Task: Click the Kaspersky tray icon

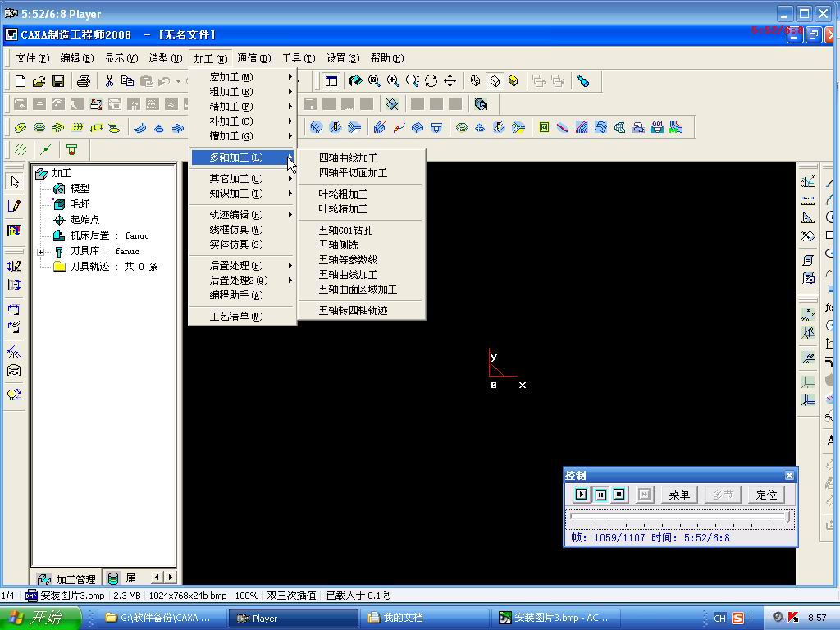Action: click(793, 618)
